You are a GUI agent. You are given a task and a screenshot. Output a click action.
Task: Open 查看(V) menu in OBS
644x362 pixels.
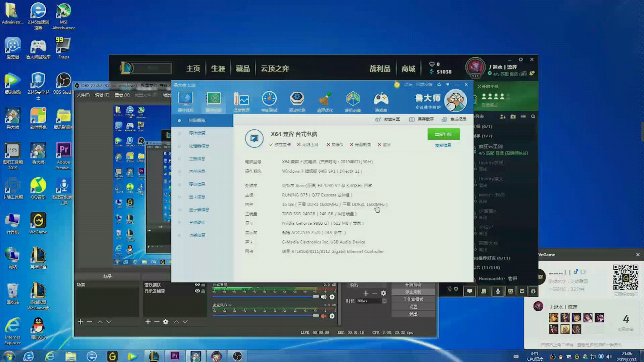pos(122,95)
